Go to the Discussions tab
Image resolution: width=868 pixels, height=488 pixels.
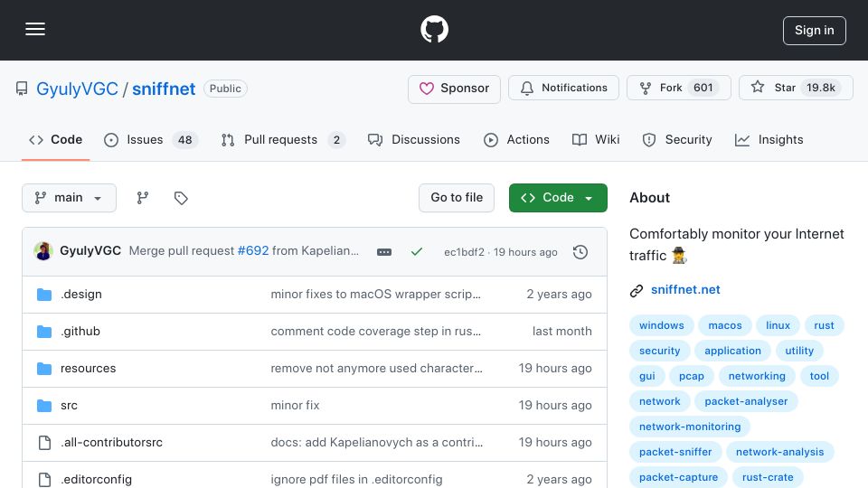413,139
